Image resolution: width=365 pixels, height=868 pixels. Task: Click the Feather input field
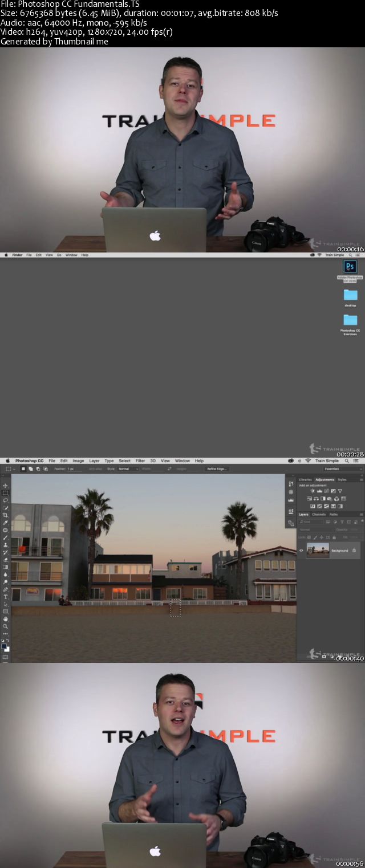coord(75,469)
